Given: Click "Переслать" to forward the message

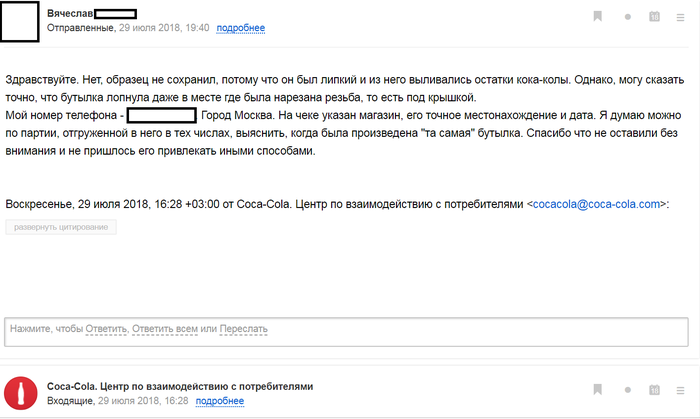Looking at the screenshot, I should [243, 328].
